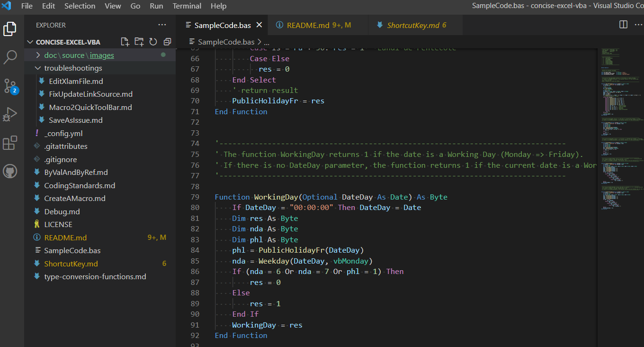
Task: Click the EXPLORER panel title
Action: tap(51, 25)
